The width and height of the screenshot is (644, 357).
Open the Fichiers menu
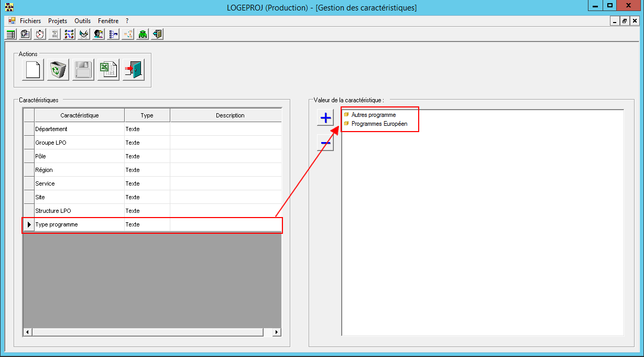click(x=30, y=20)
